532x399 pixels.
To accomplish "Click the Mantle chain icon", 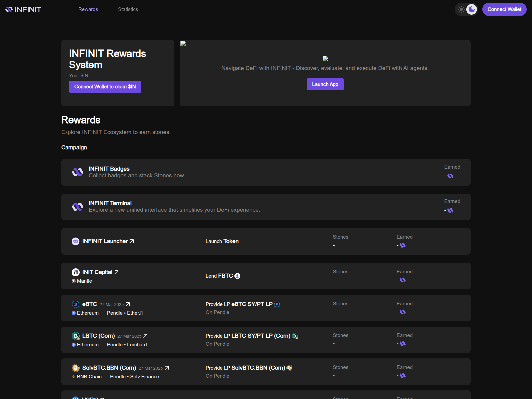I will (x=74, y=281).
